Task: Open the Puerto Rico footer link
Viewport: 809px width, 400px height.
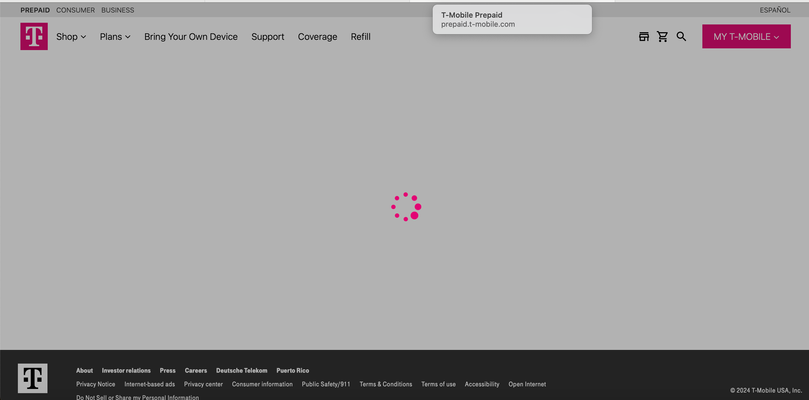Action: (293, 371)
